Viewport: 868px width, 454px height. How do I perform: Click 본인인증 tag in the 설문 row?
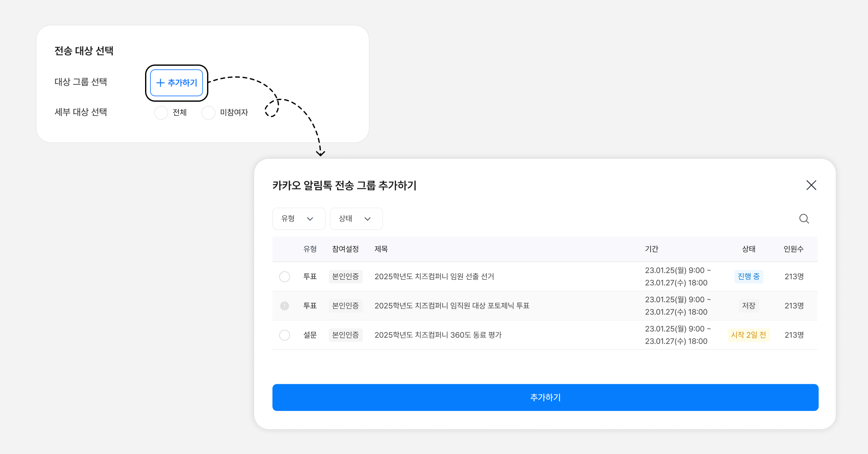tap(346, 335)
